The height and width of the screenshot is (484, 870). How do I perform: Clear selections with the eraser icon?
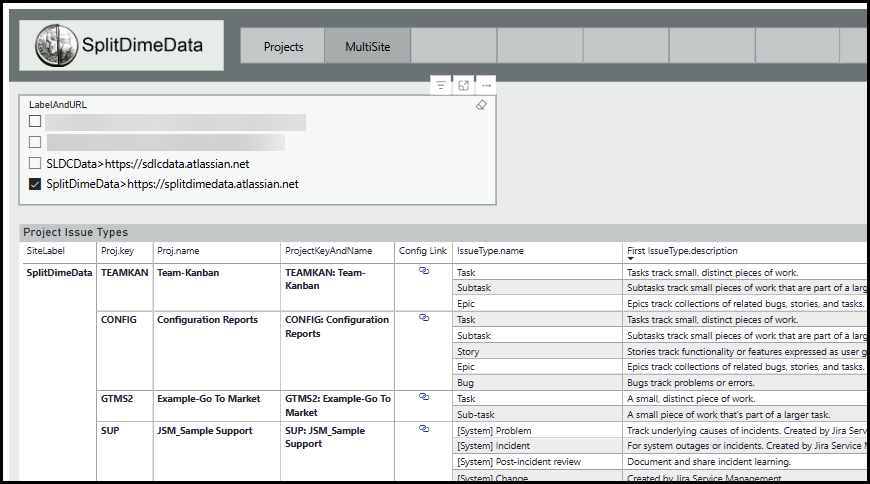pos(481,105)
